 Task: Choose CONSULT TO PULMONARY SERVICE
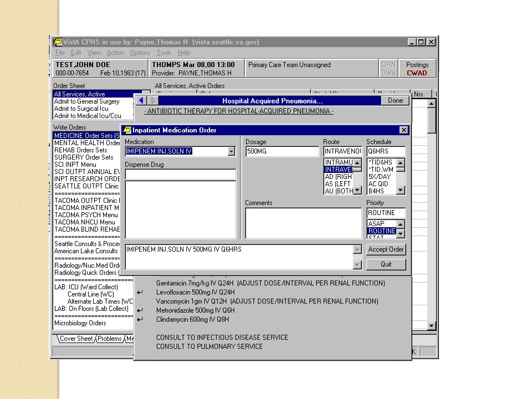click(x=209, y=346)
